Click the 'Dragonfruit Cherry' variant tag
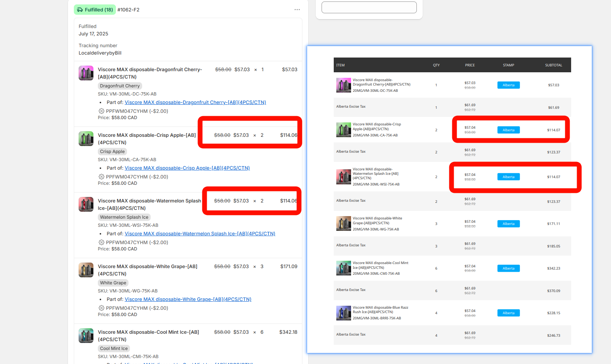 pos(120,86)
